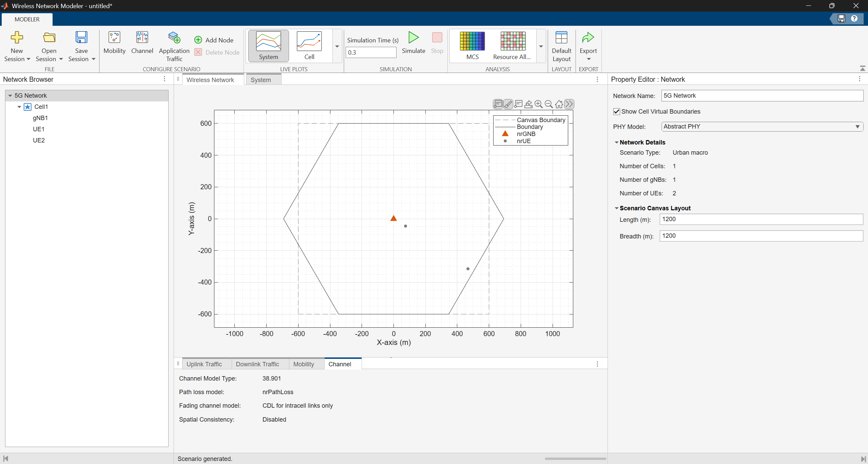Image resolution: width=868 pixels, height=464 pixels.
Task: Open the Resource Allocation analysis plot
Action: coord(512,46)
